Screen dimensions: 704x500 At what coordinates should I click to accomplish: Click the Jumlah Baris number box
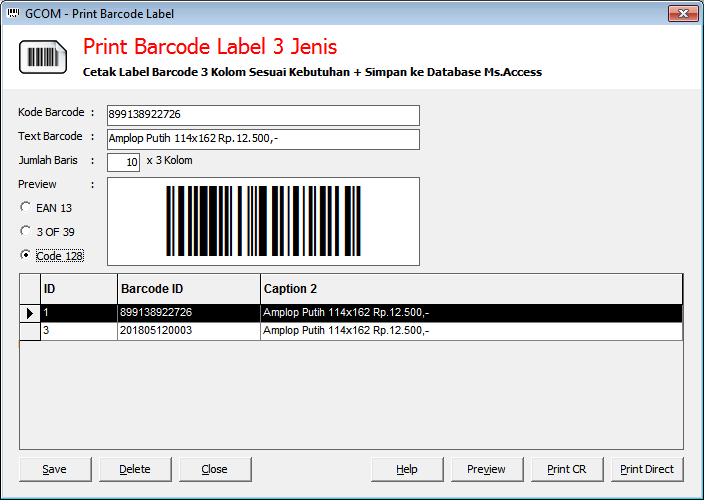pyautogui.click(x=123, y=162)
